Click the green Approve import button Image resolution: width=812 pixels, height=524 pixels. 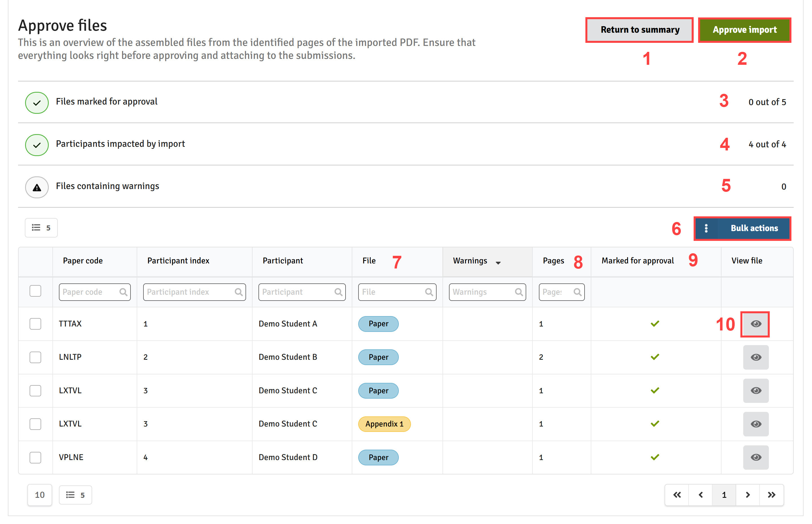tap(744, 30)
